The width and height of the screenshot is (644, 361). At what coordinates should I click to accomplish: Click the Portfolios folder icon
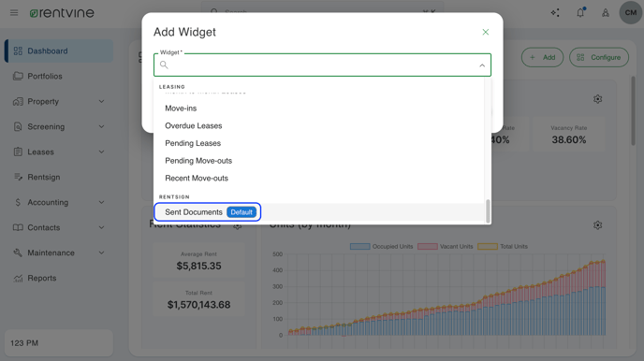tap(18, 77)
